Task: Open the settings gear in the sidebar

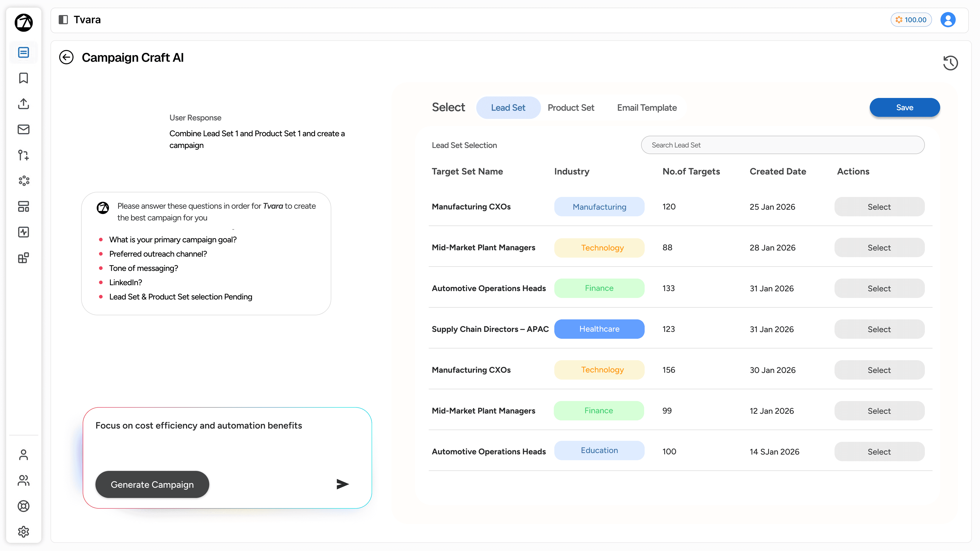Action: pos(23,531)
